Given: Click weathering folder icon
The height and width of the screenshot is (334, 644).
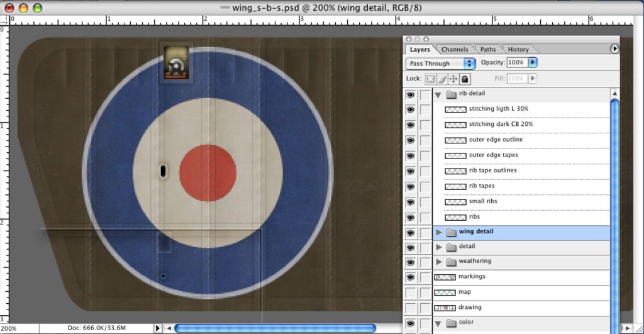Looking at the screenshot, I should tap(452, 262).
